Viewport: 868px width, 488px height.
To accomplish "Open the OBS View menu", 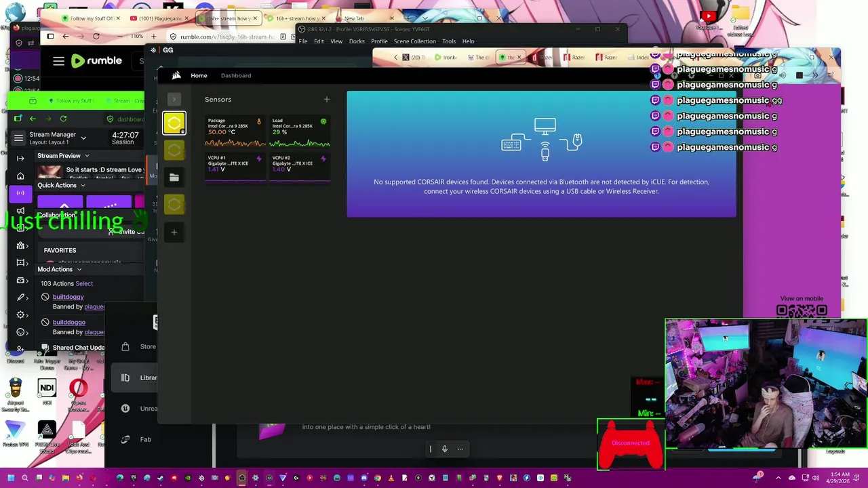I will [x=336, y=41].
